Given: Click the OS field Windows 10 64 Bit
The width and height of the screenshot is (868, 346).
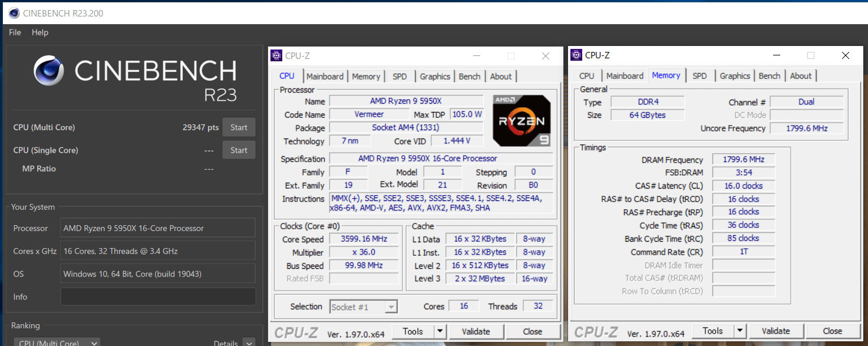Looking at the screenshot, I should tap(158, 274).
